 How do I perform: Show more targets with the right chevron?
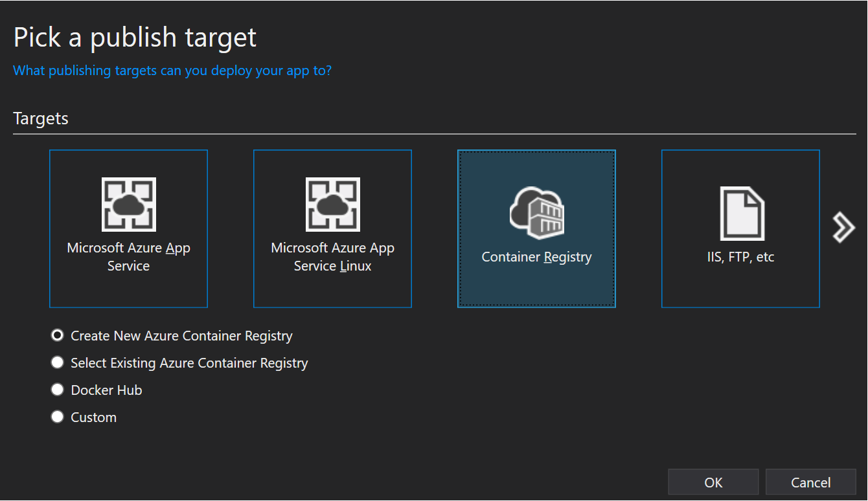[843, 227]
